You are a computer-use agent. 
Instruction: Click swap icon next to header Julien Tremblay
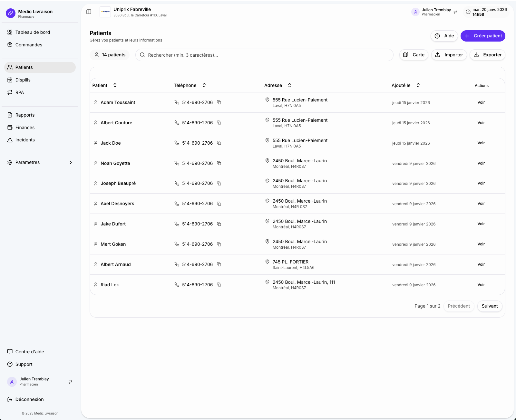coord(455,12)
